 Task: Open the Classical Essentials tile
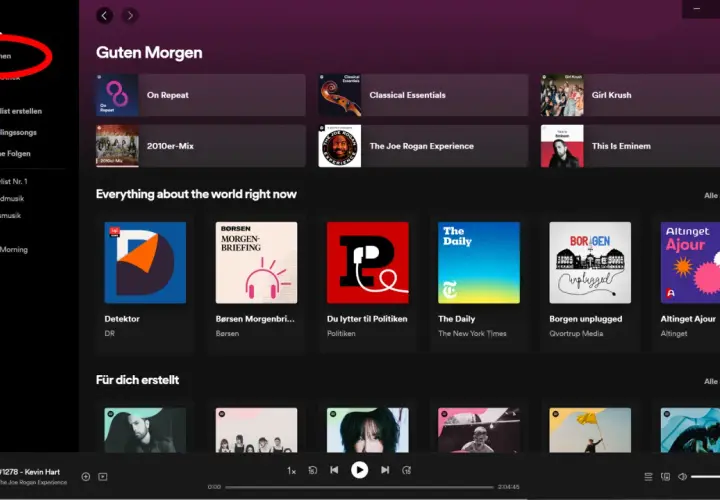423,95
